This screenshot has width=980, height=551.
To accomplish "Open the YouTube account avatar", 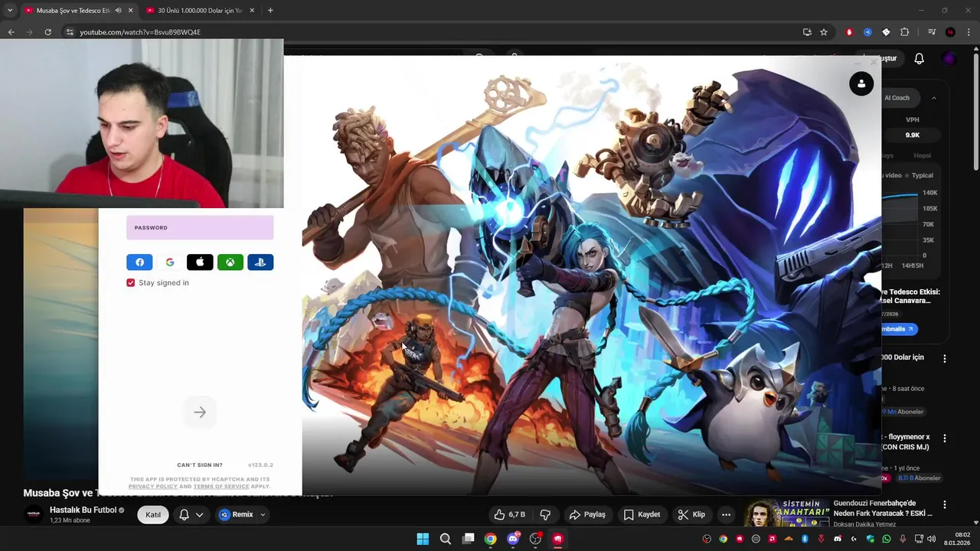I will tap(949, 59).
